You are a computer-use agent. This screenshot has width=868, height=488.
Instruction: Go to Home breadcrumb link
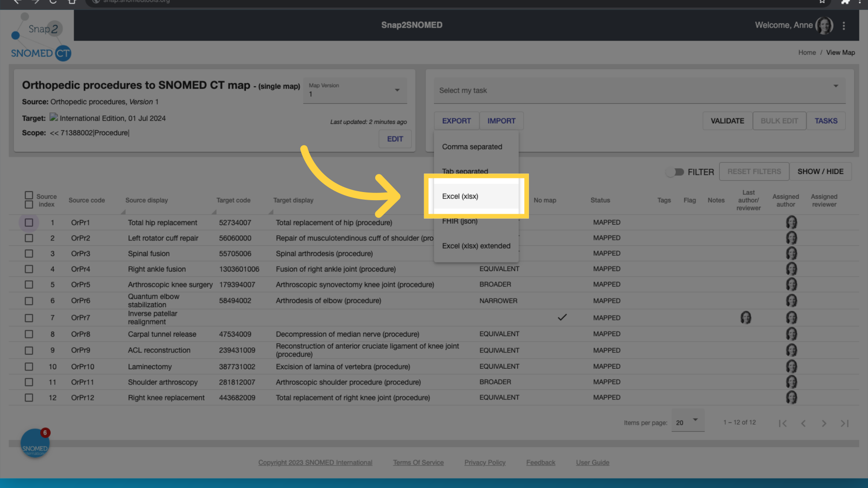point(807,52)
